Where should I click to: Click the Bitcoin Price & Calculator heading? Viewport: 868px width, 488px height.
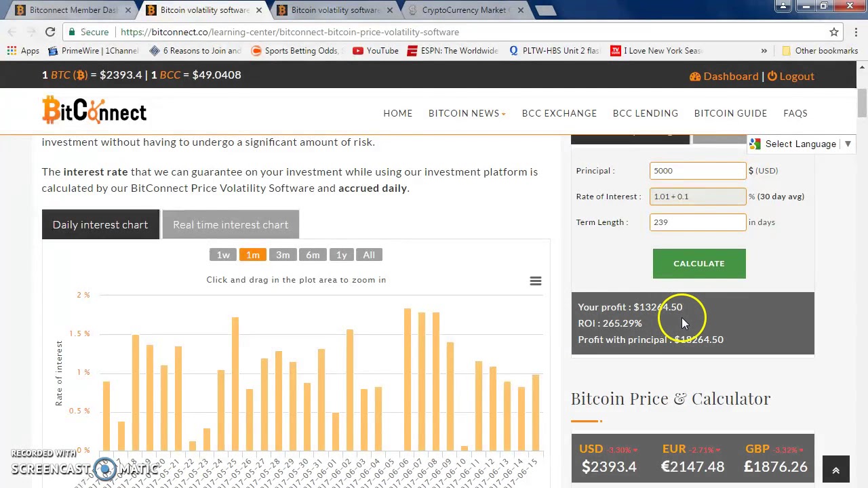671,399
